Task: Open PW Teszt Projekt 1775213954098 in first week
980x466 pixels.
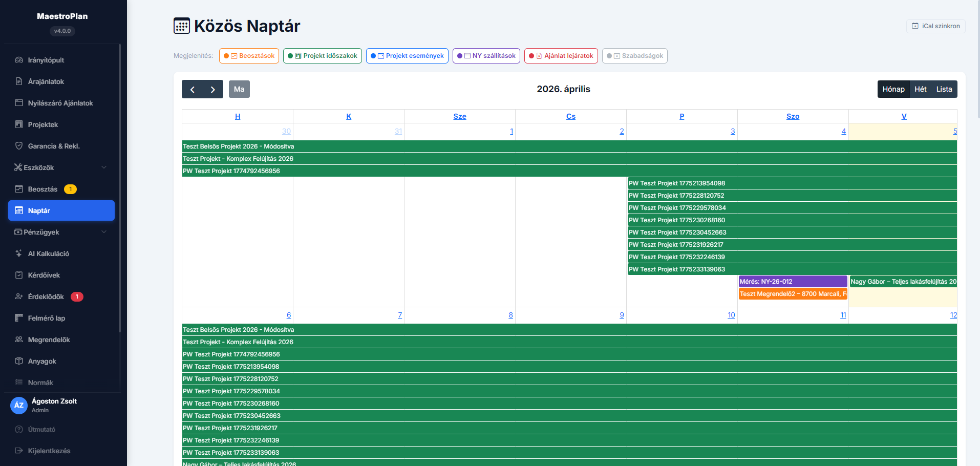Action: click(x=792, y=183)
